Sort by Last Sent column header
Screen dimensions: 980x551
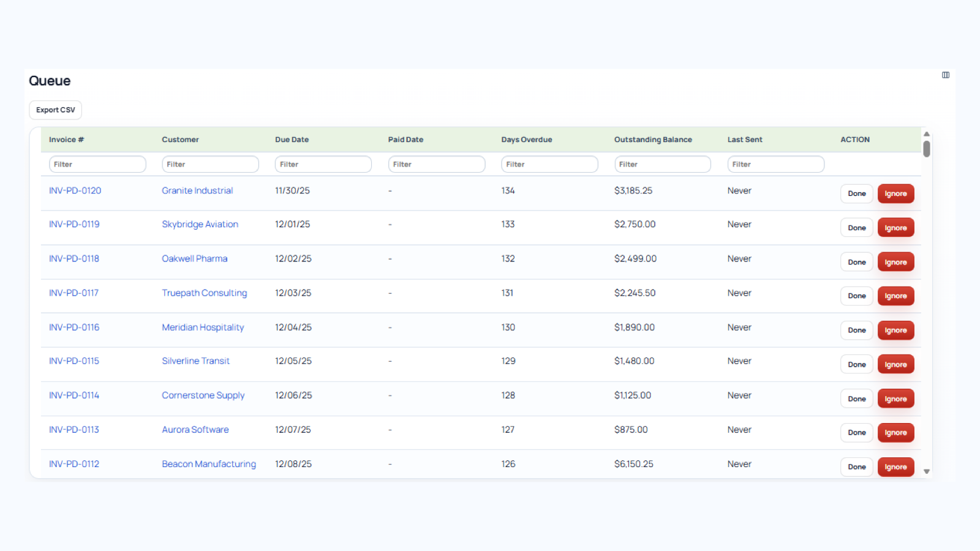click(745, 140)
